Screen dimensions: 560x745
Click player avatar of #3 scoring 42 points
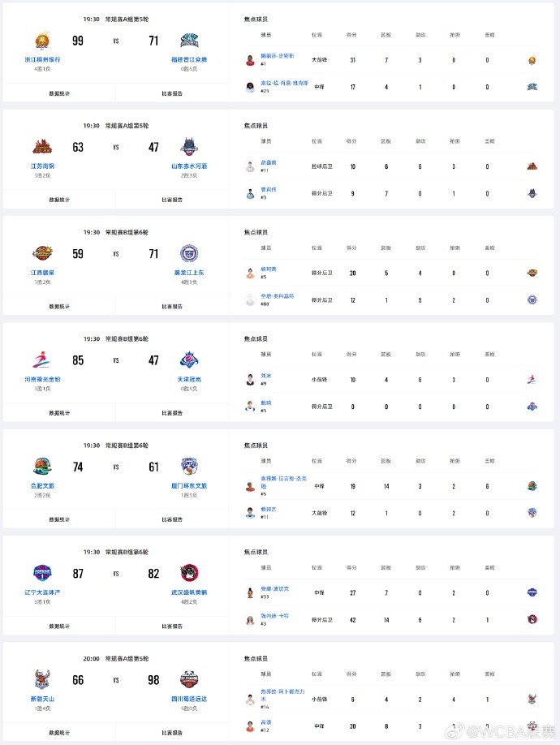[250, 619]
